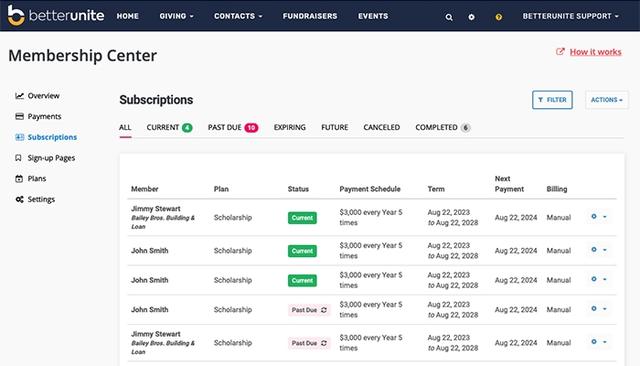Click gear icon on Jimmy Stewart Past Due row
The image size is (640, 366).
[594, 342]
